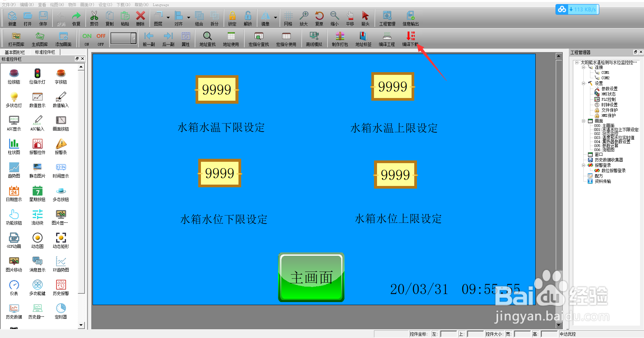The image size is (644, 338).
Task: Open 属性 properties from the toolbar
Action: point(185,38)
